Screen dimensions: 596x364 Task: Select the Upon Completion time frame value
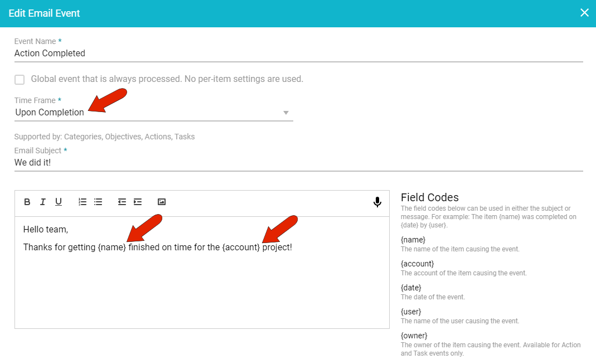click(50, 113)
